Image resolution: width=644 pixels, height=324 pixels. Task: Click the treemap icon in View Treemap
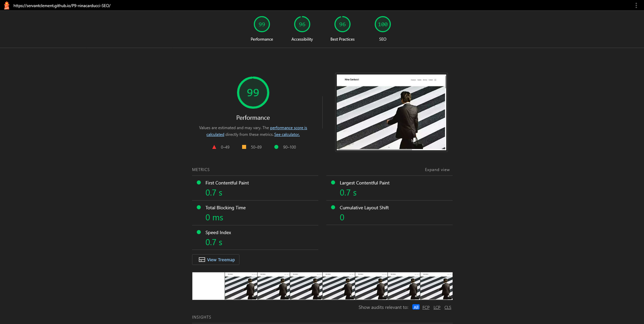pos(202,260)
